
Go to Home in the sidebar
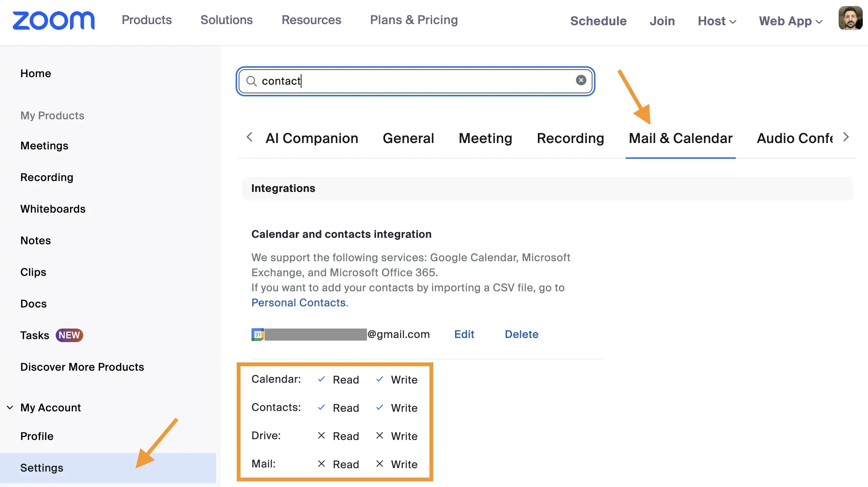pyautogui.click(x=36, y=73)
